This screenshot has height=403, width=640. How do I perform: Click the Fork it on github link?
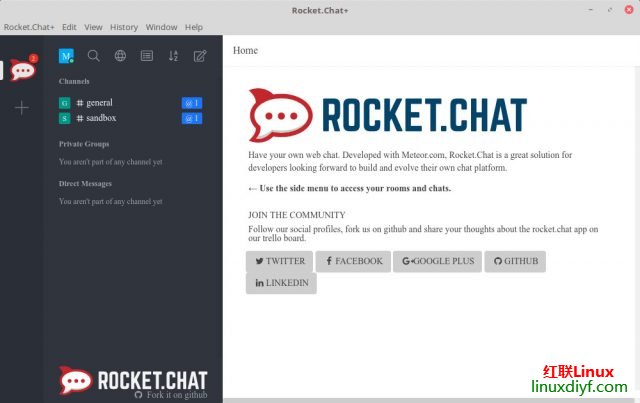(171, 395)
